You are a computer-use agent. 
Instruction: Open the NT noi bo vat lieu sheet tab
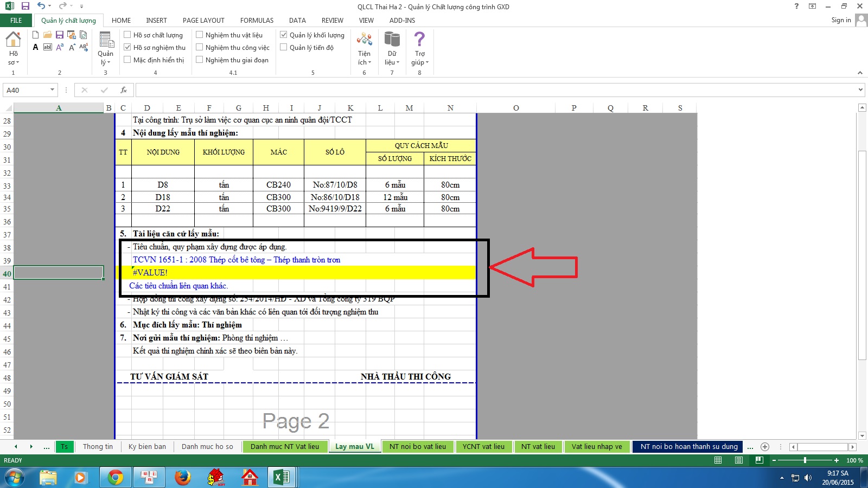pos(417,447)
